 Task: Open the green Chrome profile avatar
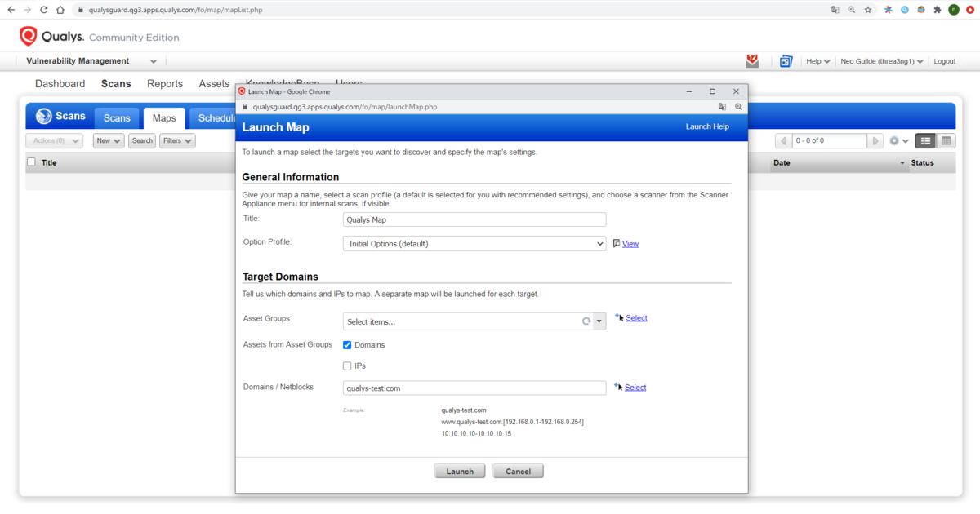[953, 10]
